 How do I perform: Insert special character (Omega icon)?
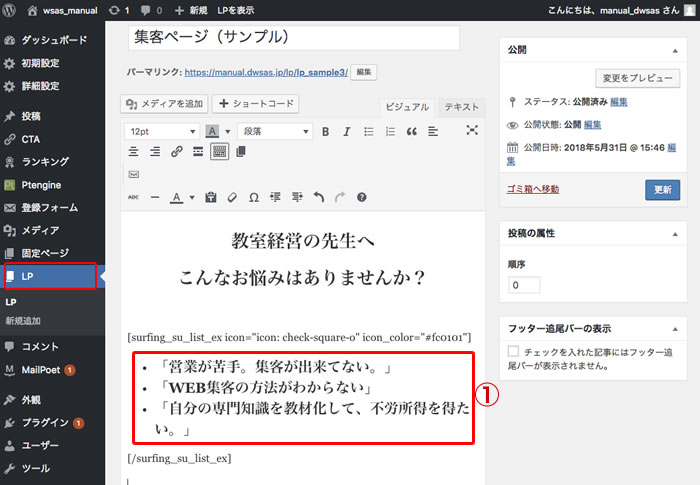253,197
